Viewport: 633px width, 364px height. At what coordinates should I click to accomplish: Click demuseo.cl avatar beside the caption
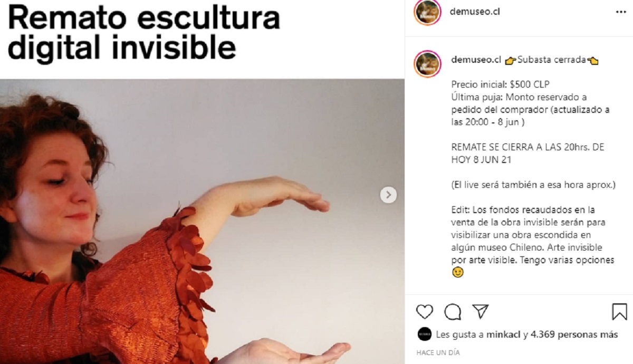tap(427, 64)
